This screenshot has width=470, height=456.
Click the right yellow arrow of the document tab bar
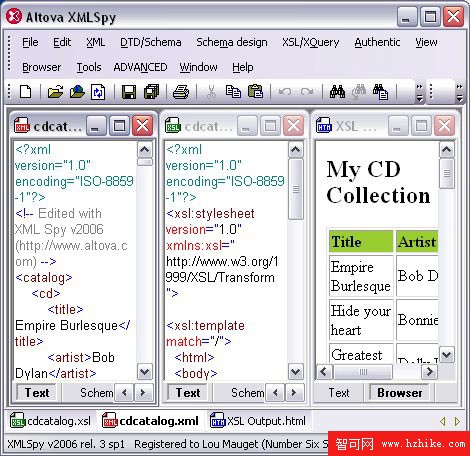point(457,422)
